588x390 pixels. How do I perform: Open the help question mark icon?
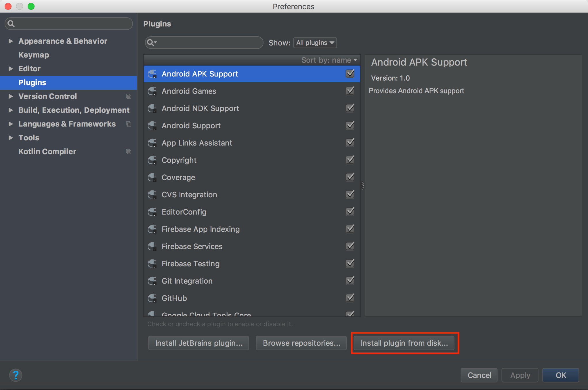(16, 375)
